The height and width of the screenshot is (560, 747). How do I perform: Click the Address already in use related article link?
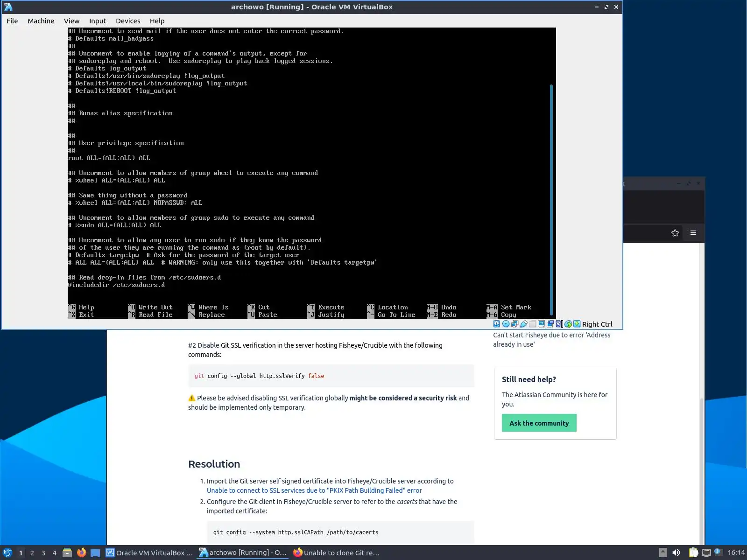[551, 340]
